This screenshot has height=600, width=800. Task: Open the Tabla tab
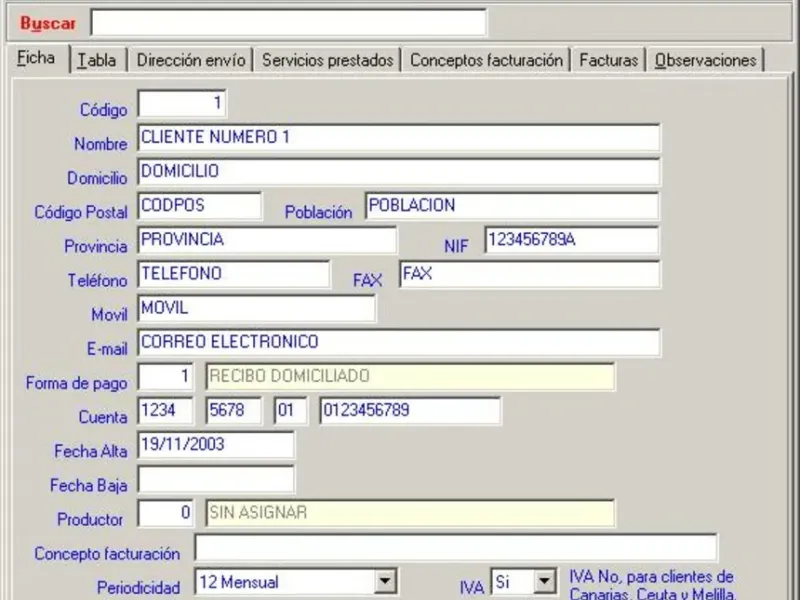[97, 60]
